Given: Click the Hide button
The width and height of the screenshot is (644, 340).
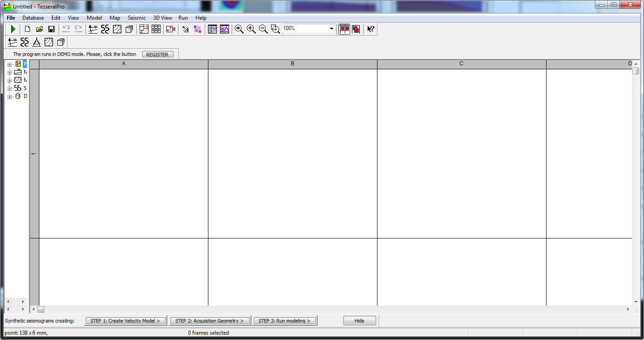Looking at the screenshot, I should click(360, 321).
